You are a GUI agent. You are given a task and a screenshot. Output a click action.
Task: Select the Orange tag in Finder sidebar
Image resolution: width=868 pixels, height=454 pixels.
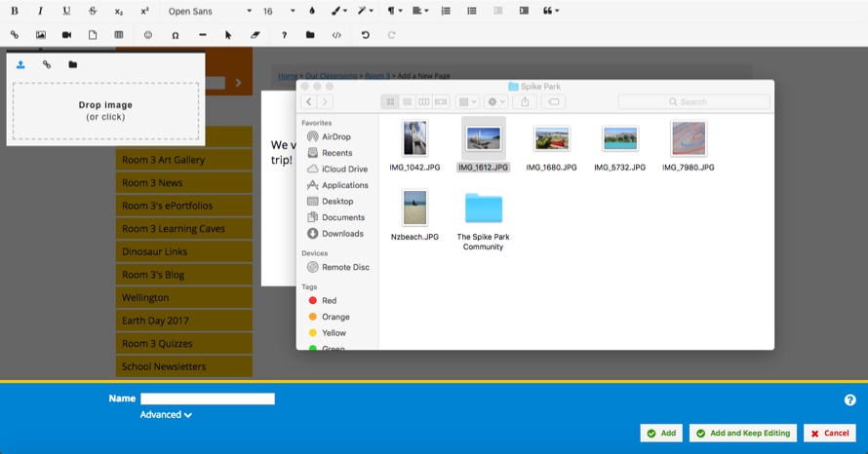coord(335,317)
